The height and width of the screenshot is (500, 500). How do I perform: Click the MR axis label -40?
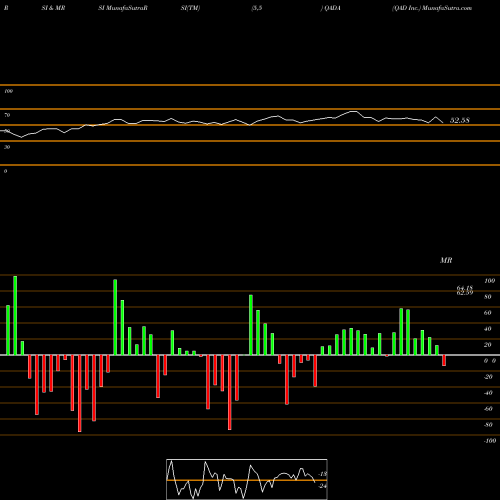coord(488,393)
